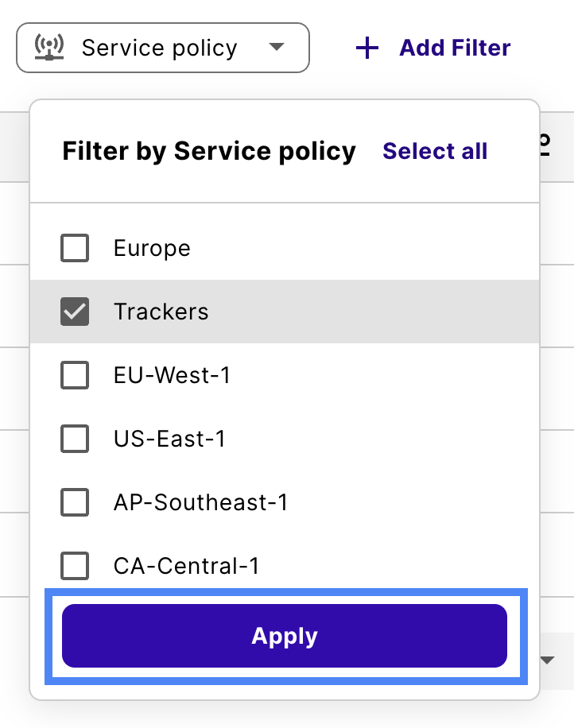Screen dimensions: 574x728
Task: Toggle the CA-Central-1 checkbox
Action: coord(75,566)
